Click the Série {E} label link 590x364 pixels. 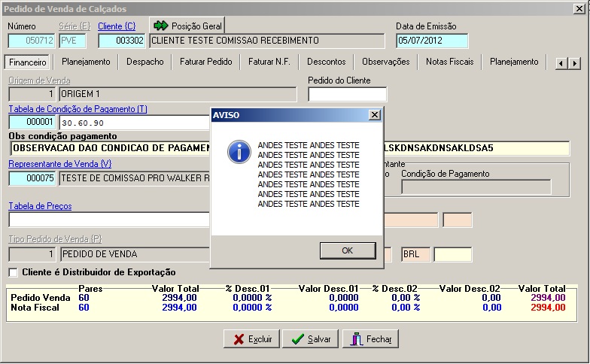[75, 26]
